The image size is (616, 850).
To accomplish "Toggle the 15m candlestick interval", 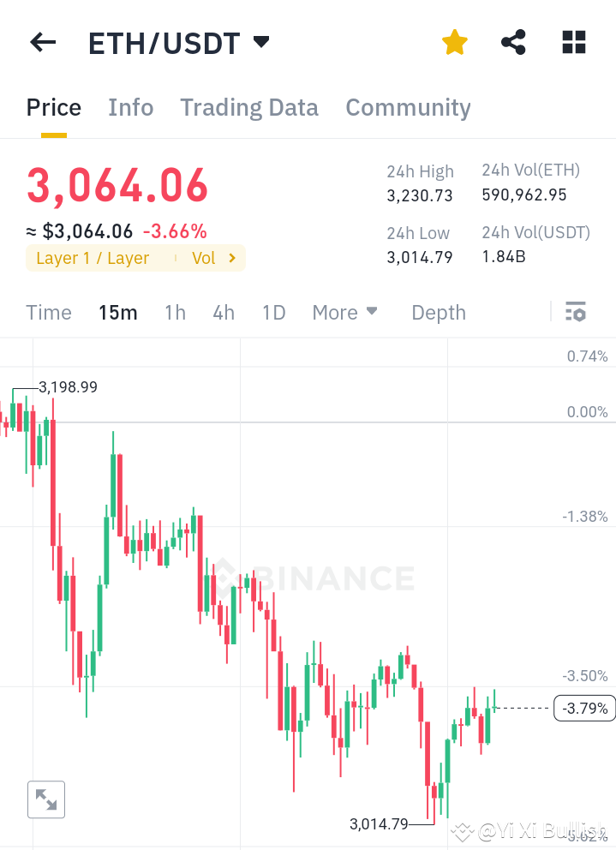I will (118, 312).
